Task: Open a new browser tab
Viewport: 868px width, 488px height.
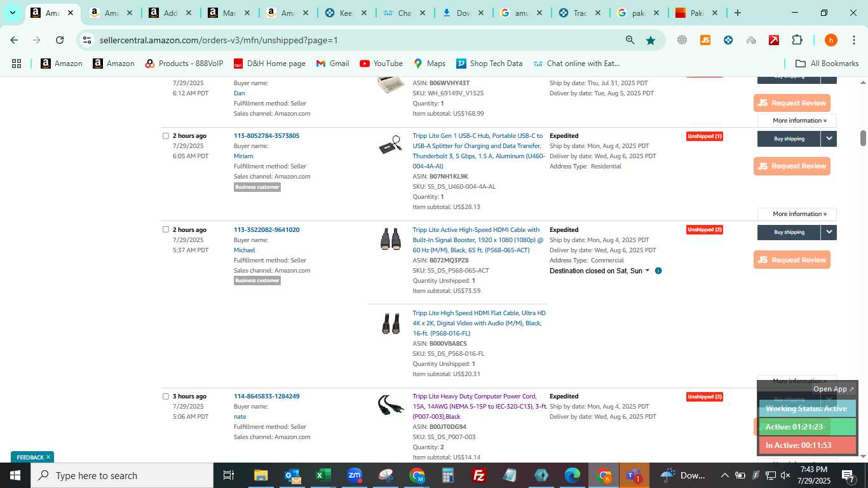Action: point(737,13)
